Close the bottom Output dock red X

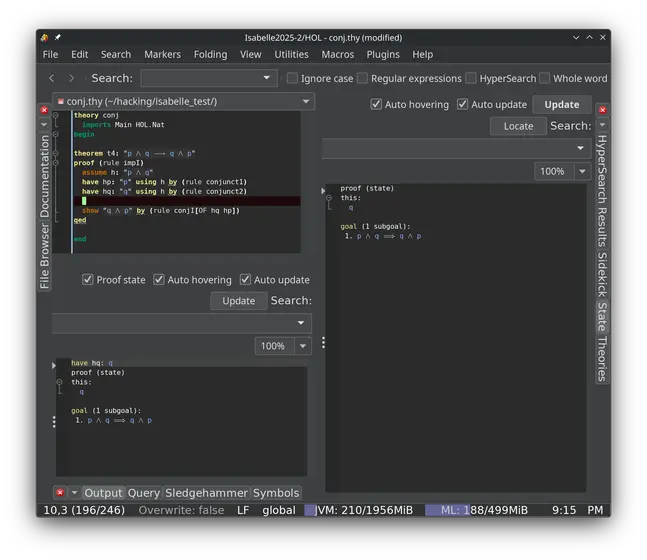60,492
